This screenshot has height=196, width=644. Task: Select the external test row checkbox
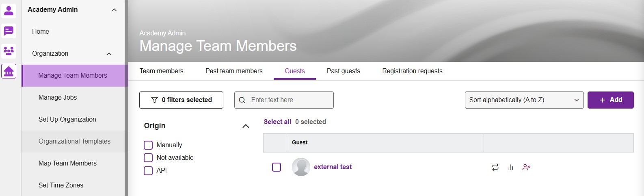click(277, 167)
